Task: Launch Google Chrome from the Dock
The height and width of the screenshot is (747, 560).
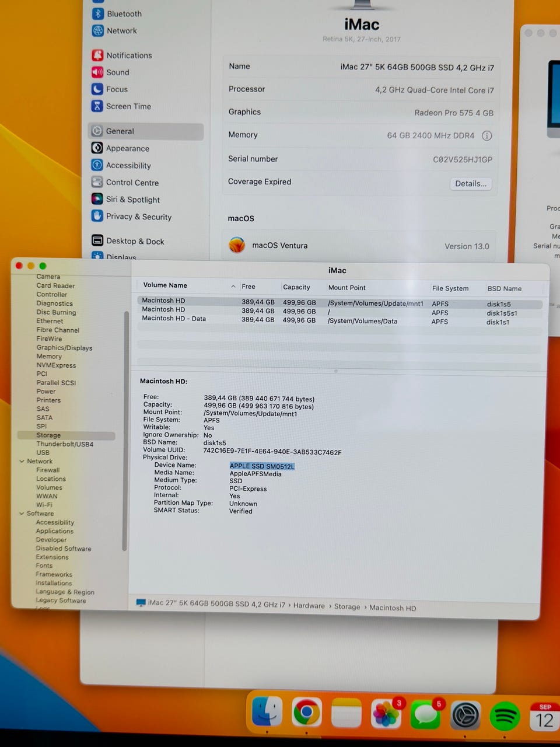Action: click(307, 713)
